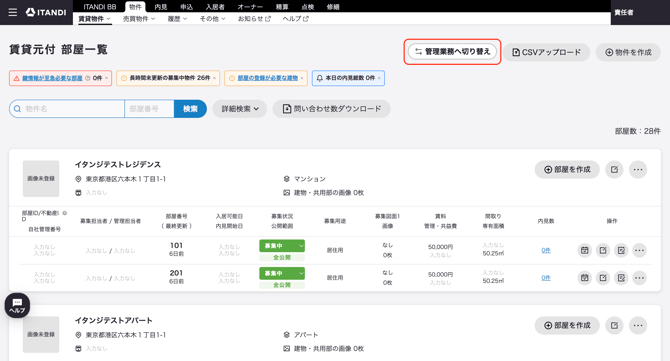Screen dimensions: 670x361
Task: Click 問い合わせ数ダウンロード button
Action: coord(332,109)
